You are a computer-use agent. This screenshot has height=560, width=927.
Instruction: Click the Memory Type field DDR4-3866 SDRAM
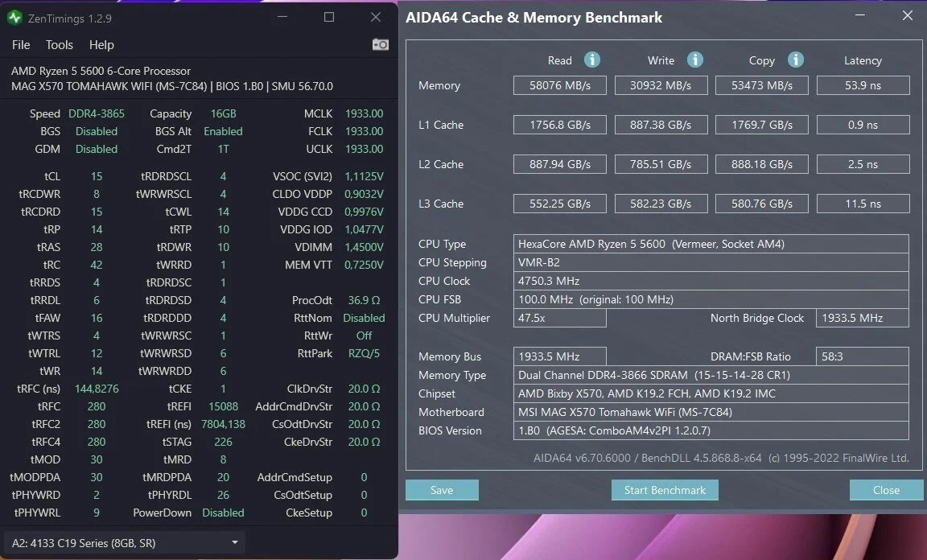click(711, 375)
